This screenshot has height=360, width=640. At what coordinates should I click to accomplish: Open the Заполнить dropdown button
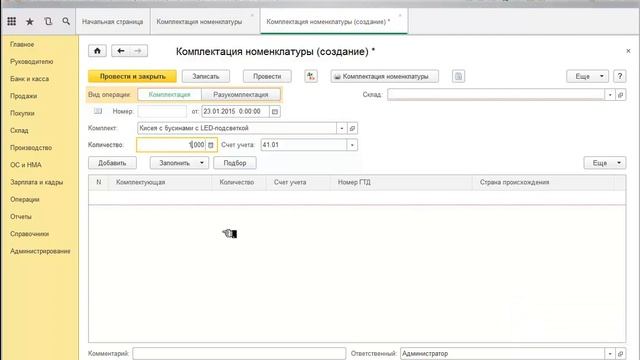pos(179,163)
